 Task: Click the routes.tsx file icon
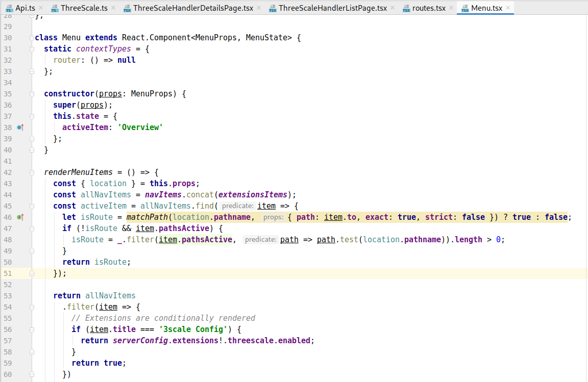(x=406, y=8)
